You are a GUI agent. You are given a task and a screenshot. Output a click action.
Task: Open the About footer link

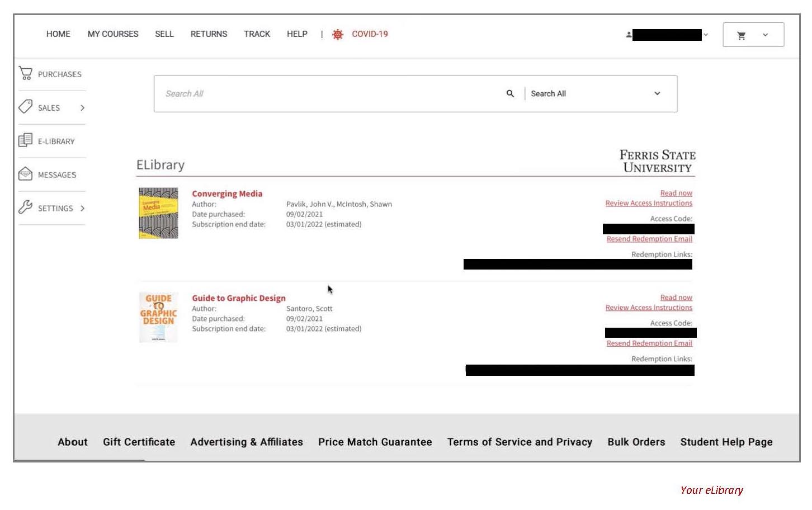click(x=73, y=442)
